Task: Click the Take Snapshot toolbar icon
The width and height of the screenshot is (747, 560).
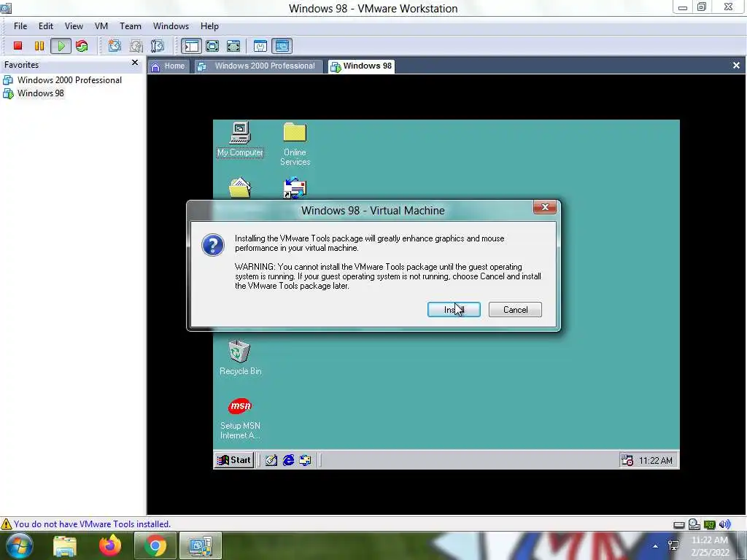Action: click(x=115, y=46)
